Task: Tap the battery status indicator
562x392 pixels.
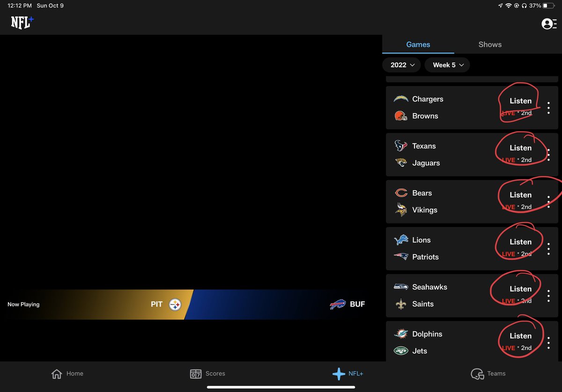Action: tap(547, 6)
